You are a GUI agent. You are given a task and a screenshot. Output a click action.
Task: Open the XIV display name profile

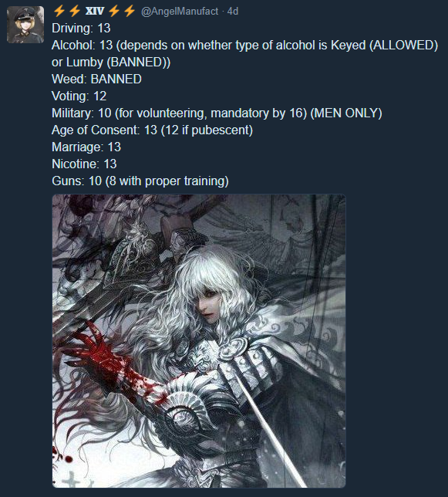(x=95, y=12)
